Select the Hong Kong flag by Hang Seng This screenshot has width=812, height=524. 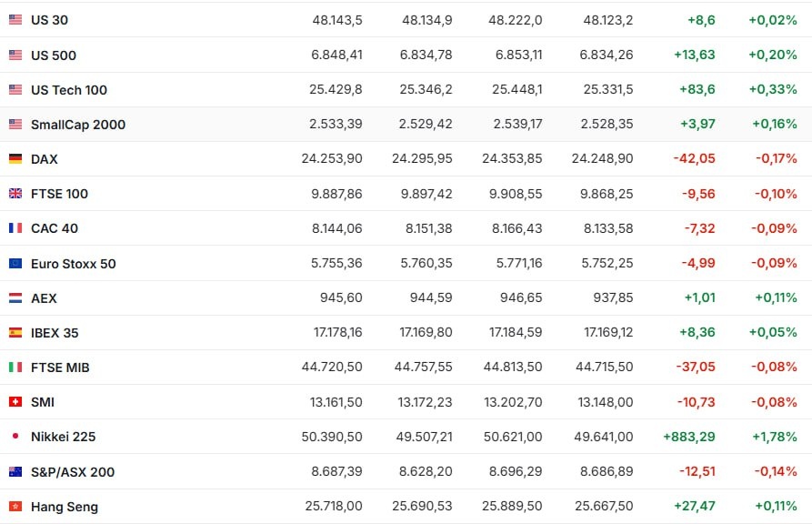click(15, 507)
